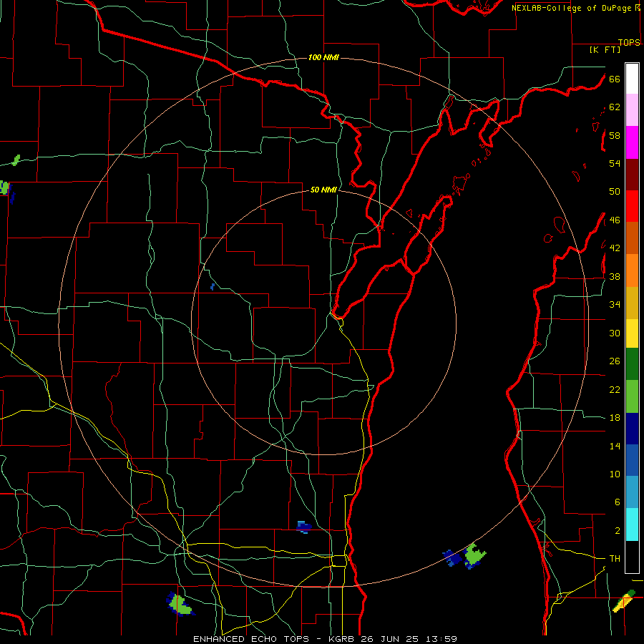
Task: Select the 2 scale label
Action: (618, 531)
